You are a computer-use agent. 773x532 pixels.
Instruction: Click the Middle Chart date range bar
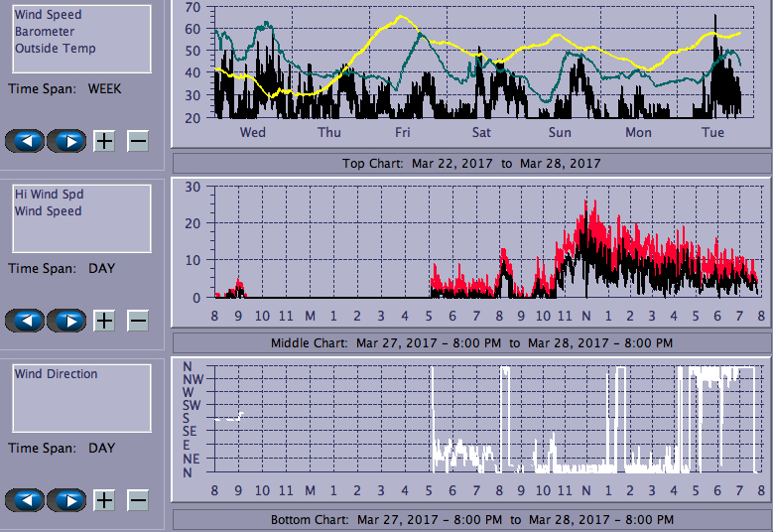[471, 342]
